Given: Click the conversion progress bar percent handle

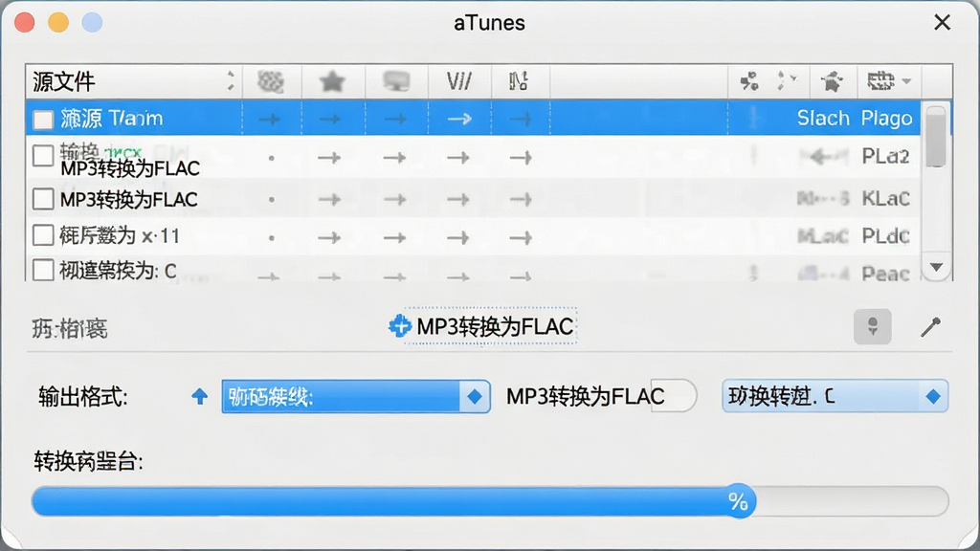Looking at the screenshot, I should click(x=738, y=501).
